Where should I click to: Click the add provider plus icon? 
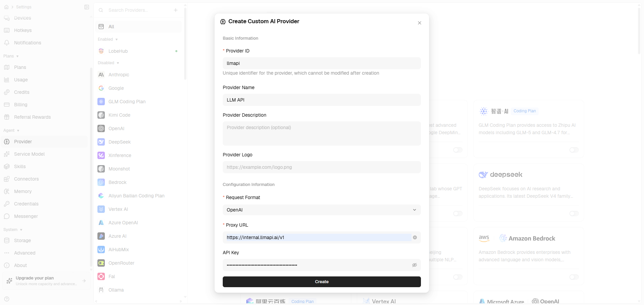tap(176, 10)
